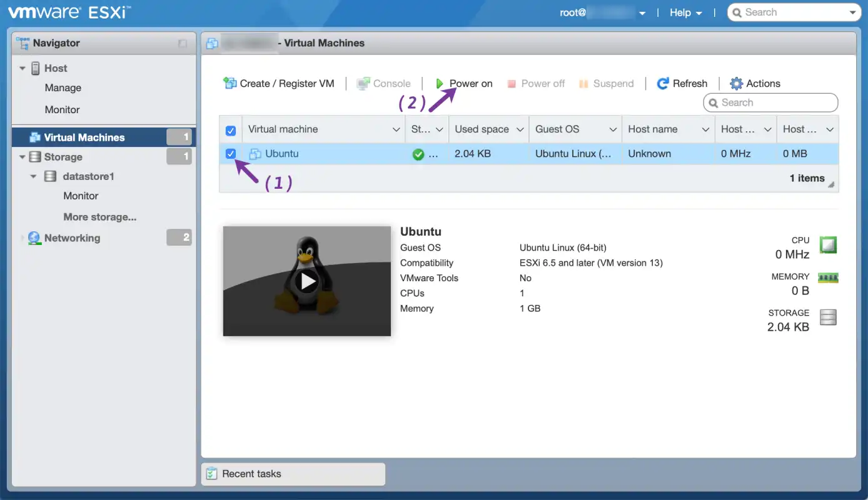Viewport: 868px width, 500px height.
Task: Open the top search box dropdown arrow
Action: click(853, 12)
